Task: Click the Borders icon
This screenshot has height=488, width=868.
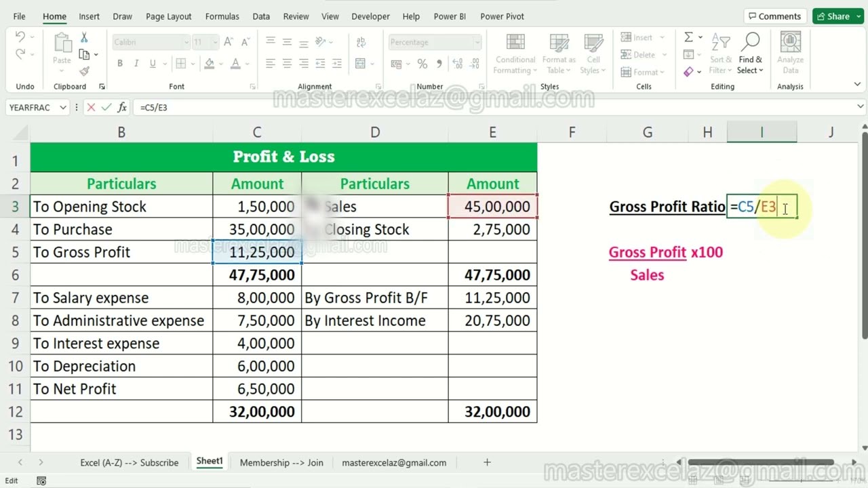Action: click(x=181, y=64)
